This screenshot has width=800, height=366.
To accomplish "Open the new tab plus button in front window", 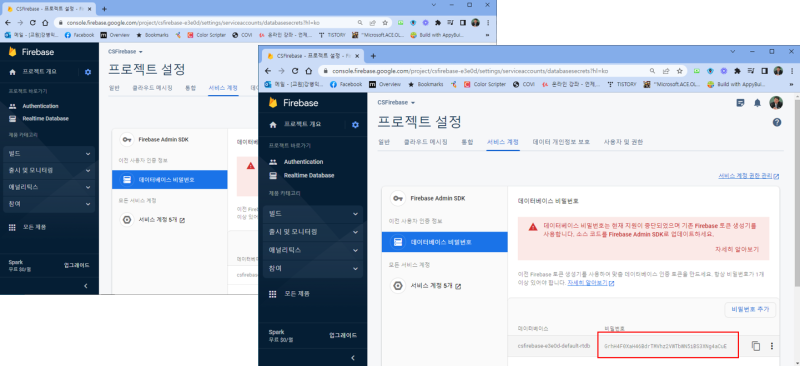I will 373,56.
